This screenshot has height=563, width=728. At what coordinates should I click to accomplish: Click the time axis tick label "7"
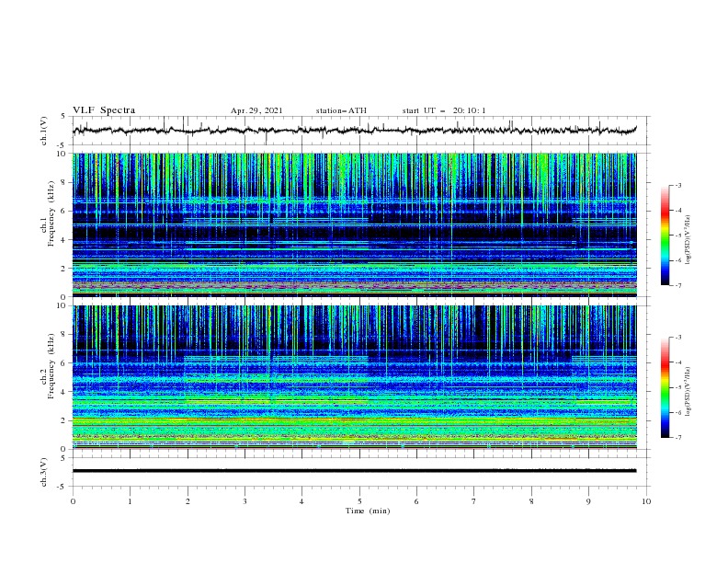click(474, 501)
